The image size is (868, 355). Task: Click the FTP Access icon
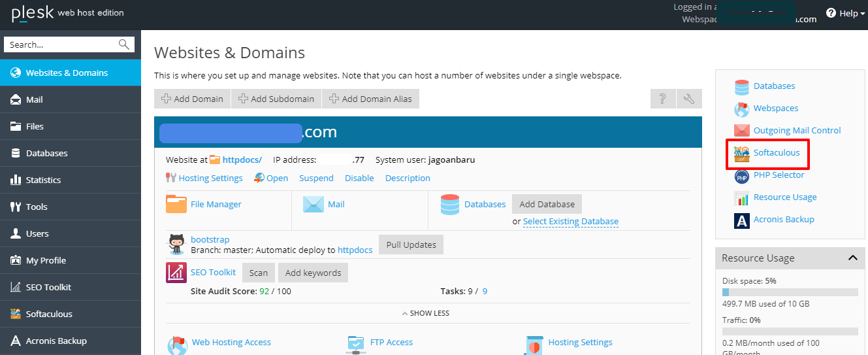(357, 345)
